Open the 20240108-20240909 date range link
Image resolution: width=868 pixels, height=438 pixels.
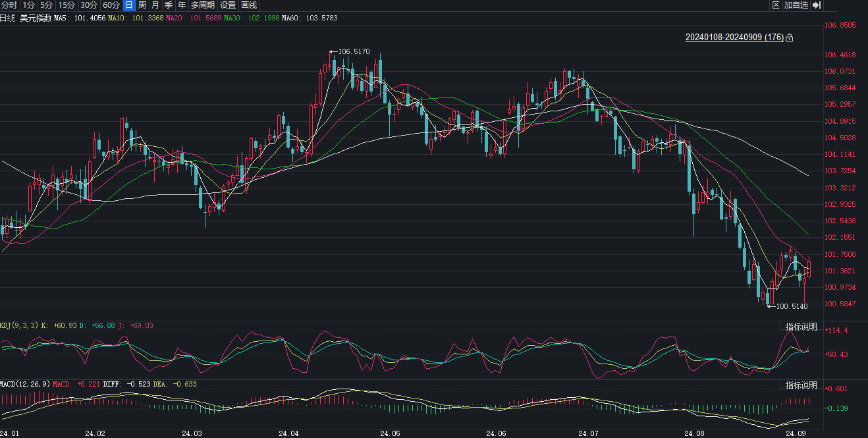(x=735, y=38)
